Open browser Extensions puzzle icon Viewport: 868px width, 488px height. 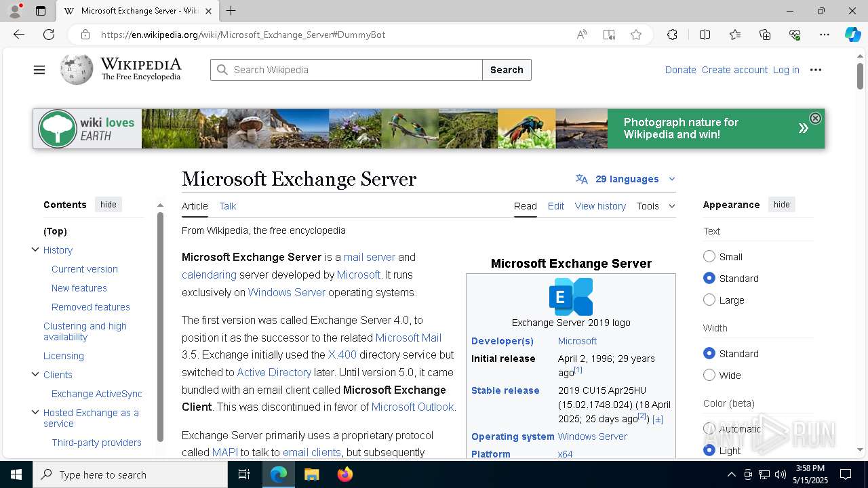coord(672,35)
